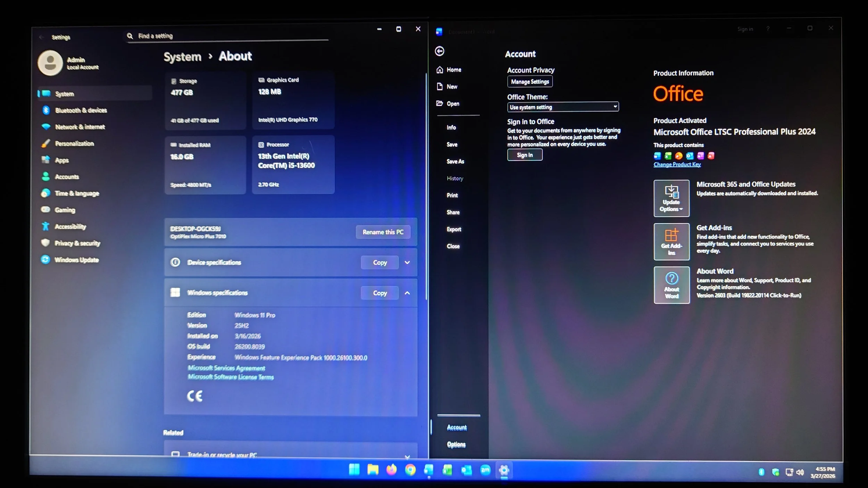The width and height of the screenshot is (868, 488).
Task: Select Export in the Word backstage menu
Action: pos(454,229)
